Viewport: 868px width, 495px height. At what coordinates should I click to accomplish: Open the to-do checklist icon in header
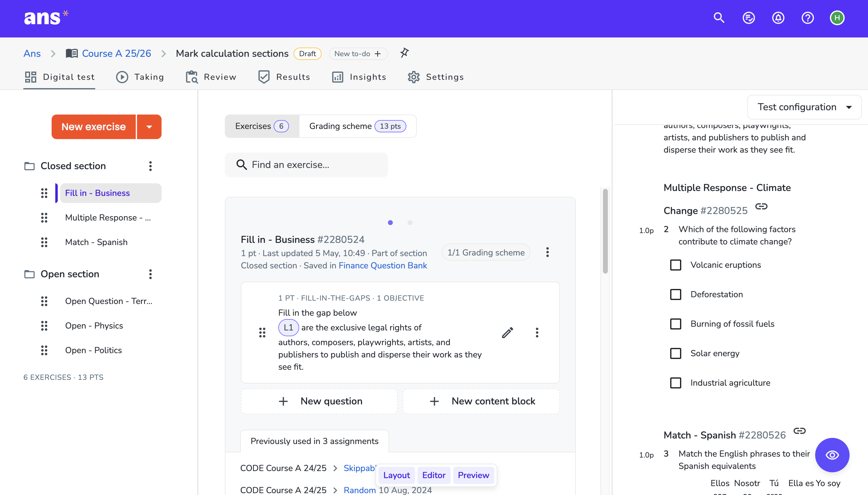[x=749, y=18]
